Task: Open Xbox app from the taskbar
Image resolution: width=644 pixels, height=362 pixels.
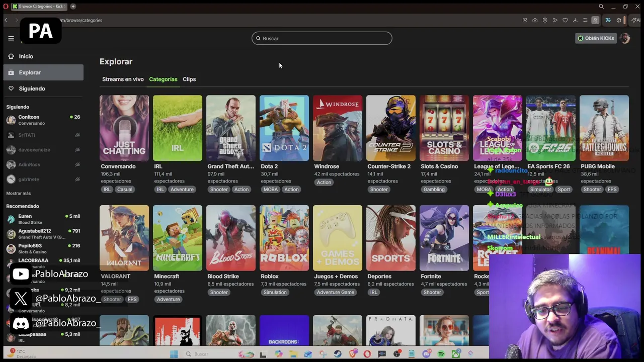Action: pos(456,354)
